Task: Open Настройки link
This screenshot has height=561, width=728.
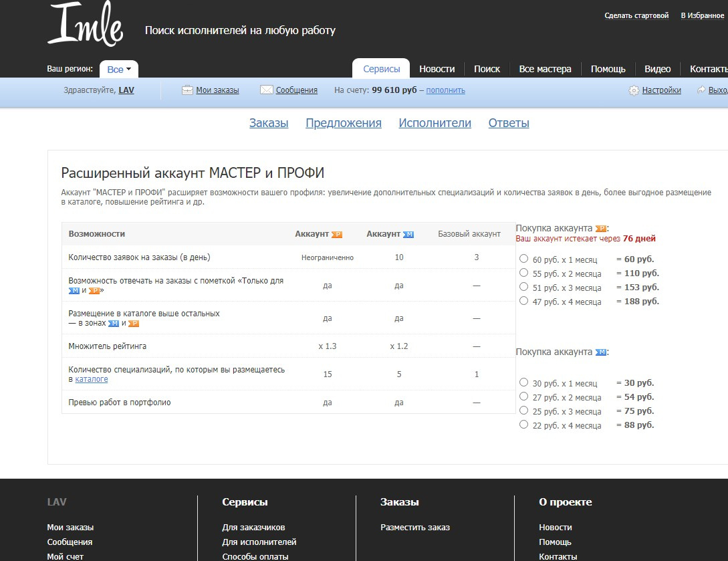Action: pos(662,90)
